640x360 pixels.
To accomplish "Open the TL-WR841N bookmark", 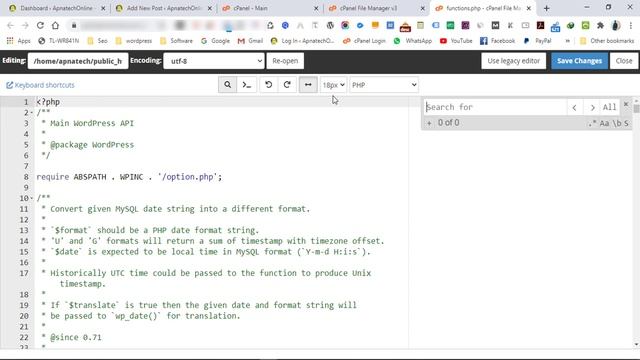I will click(x=58, y=41).
